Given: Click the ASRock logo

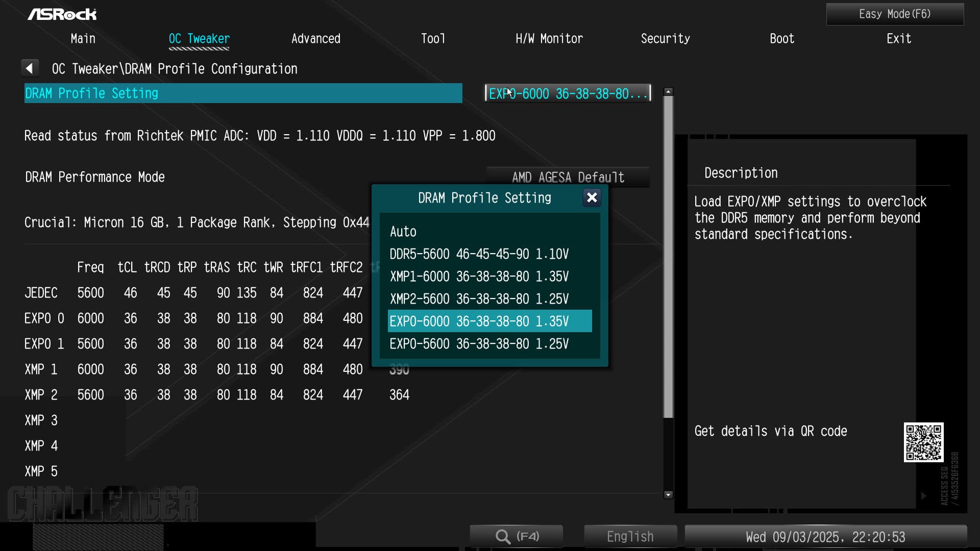Looking at the screenshot, I should [62, 14].
